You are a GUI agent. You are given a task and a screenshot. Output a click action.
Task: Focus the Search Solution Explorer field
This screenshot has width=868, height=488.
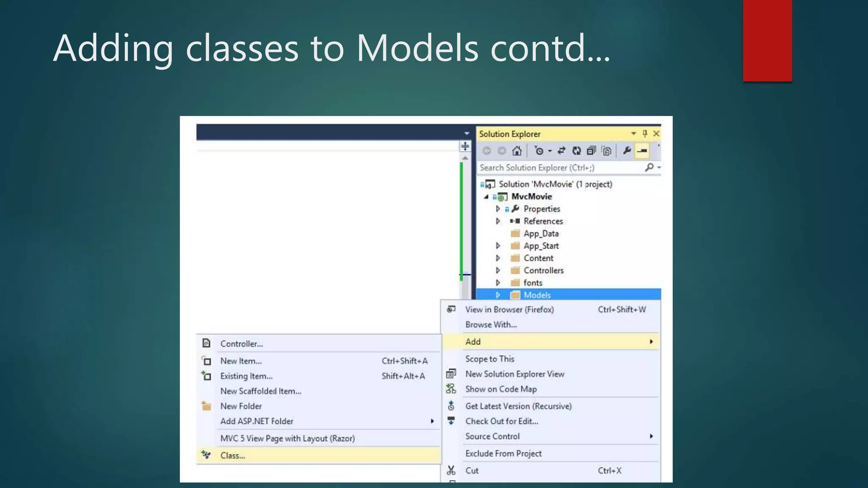pyautogui.click(x=561, y=168)
